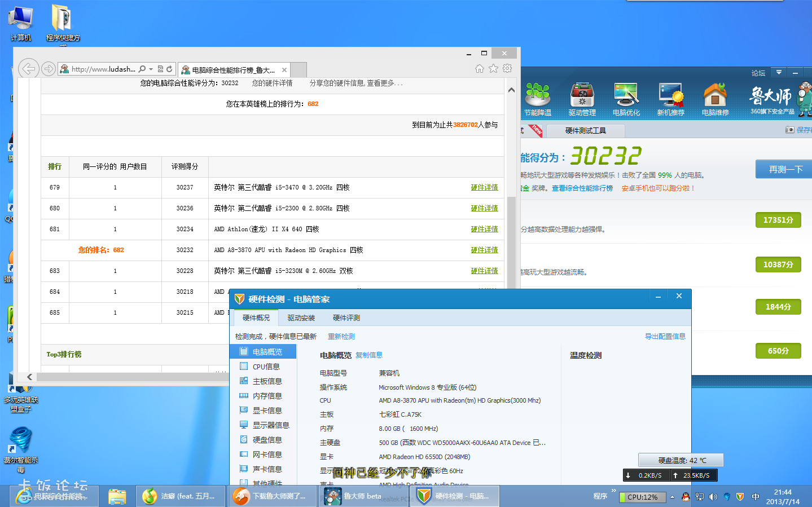
Task: Switch to 硬件概况 tab
Action: (256, 318)
